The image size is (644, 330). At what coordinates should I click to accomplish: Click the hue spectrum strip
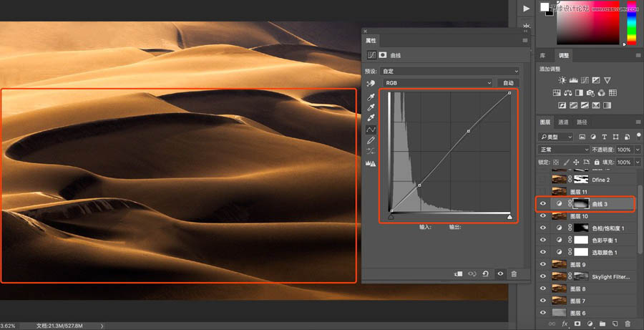(x=631, y=24)
